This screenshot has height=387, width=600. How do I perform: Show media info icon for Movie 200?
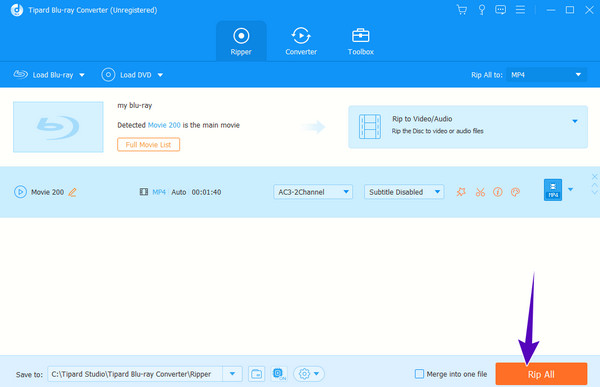click(x=497, y=192)
